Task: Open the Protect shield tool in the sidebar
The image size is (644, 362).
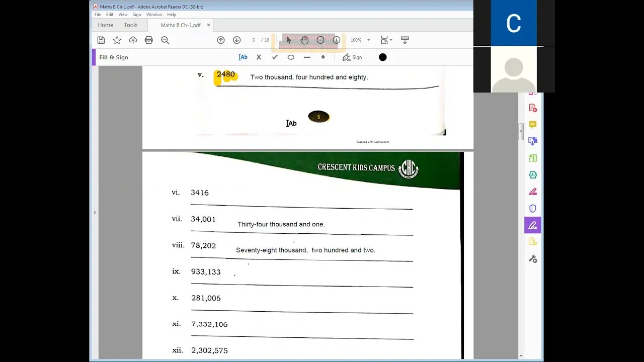Action: pos(533,208)
